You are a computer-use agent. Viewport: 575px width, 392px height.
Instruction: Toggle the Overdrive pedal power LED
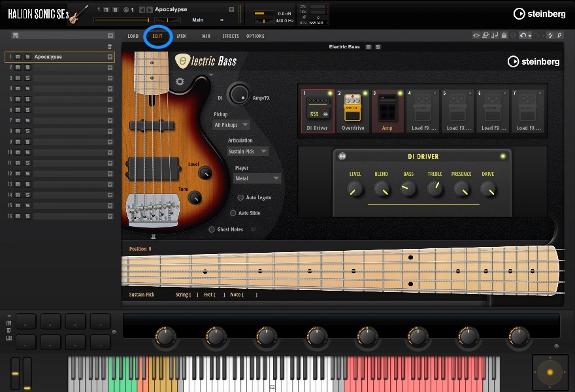(365, 93)
